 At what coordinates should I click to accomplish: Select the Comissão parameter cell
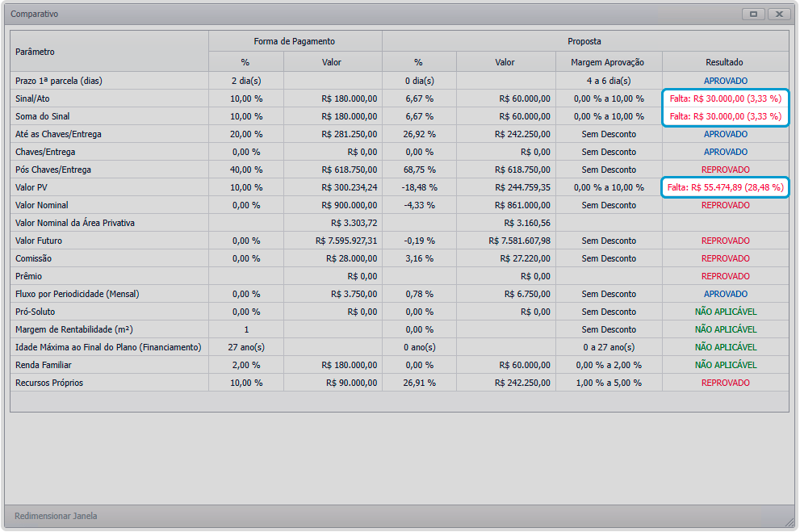coord(109,258)
